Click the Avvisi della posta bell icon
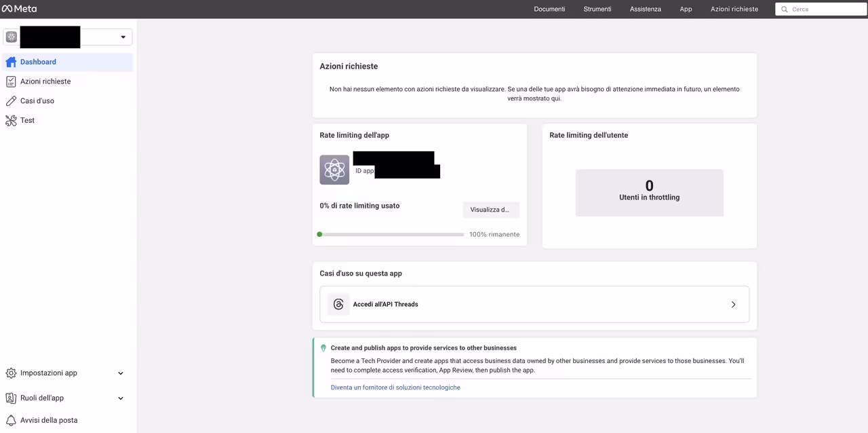868x433 pixels. [x=11, y=420]
